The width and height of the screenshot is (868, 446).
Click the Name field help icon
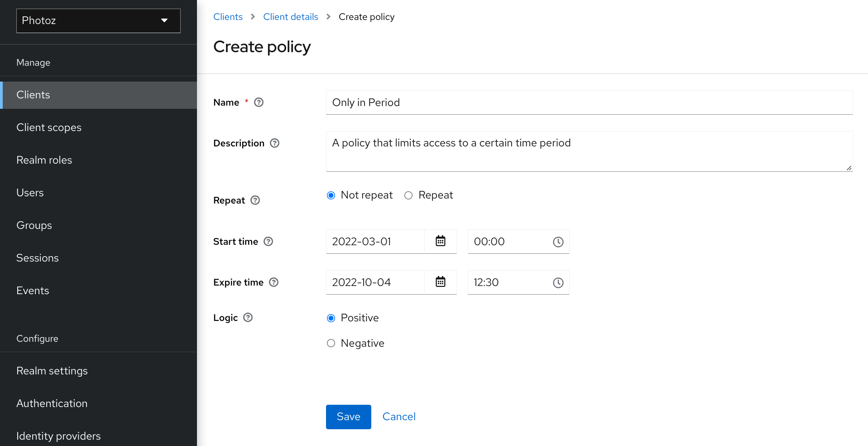(x=258, y=102)
